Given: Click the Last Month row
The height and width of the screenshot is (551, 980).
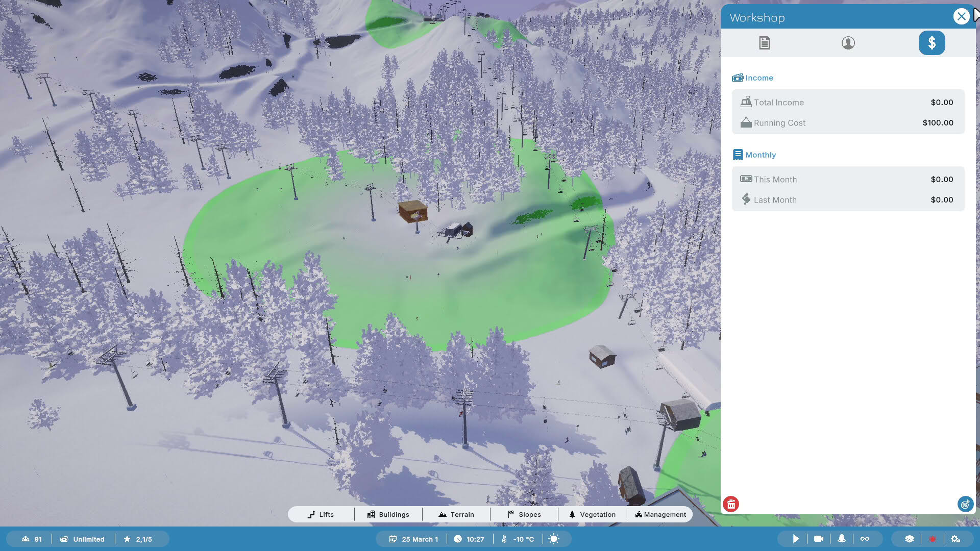Looking at the screenshot, I should click(848, 199).
